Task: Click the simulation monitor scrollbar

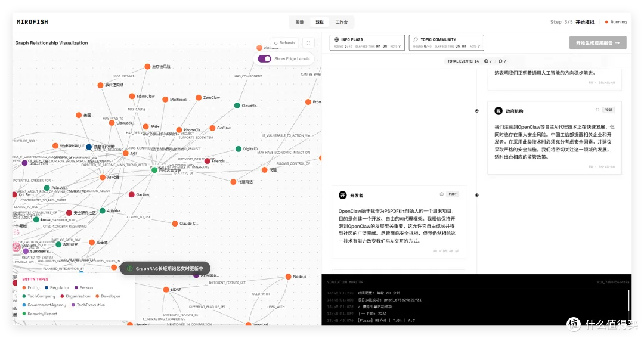Action: (x=628, y=300)
